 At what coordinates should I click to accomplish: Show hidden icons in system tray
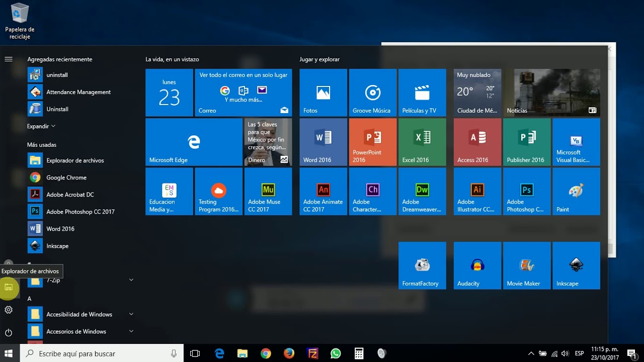coord(531,353)
